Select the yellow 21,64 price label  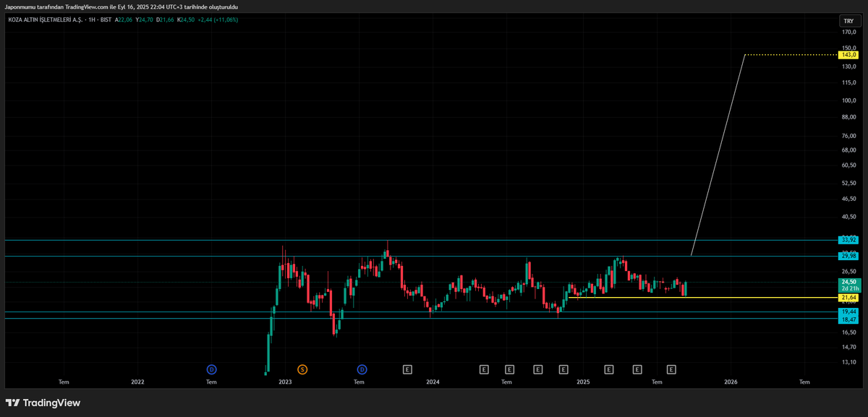pos(848,297)
